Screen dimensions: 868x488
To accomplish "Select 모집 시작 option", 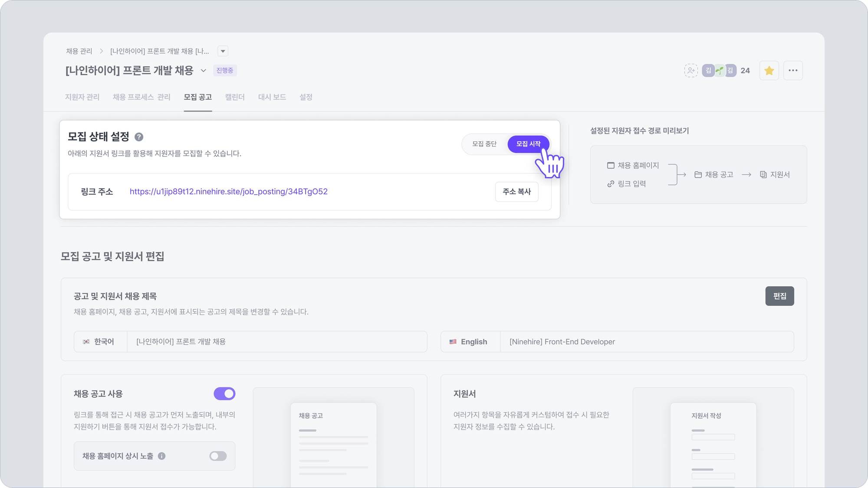I will 528,144.
